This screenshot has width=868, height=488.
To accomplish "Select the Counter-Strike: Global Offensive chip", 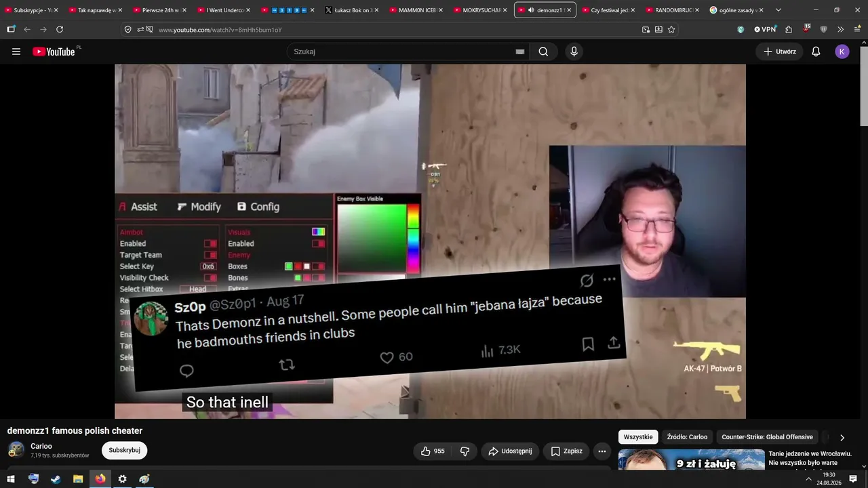I will point(767,437).
